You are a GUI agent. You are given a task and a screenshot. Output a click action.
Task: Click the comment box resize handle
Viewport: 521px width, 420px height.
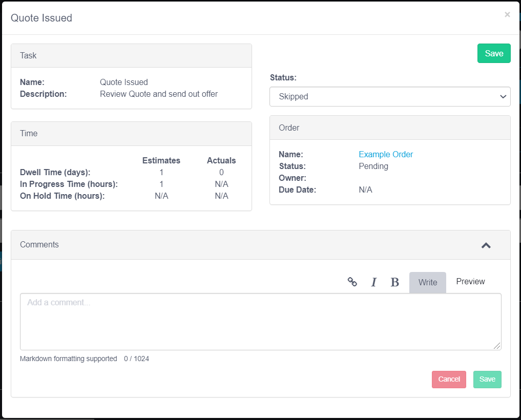(497, 346)
